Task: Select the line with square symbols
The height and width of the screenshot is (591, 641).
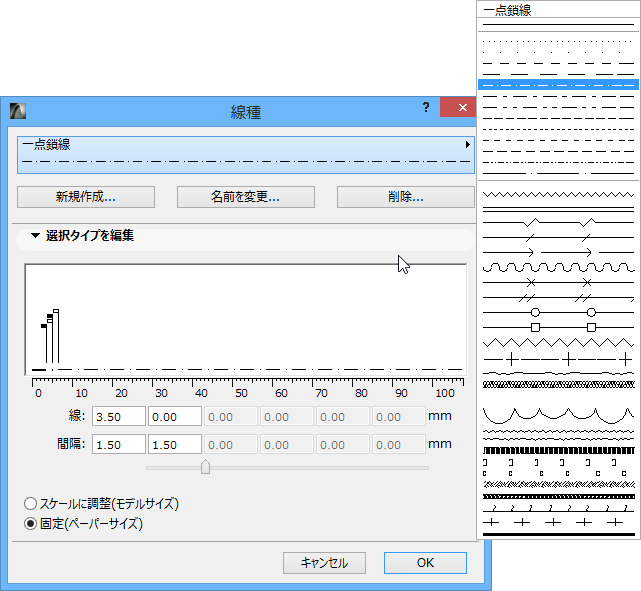Action: [558, 327]
